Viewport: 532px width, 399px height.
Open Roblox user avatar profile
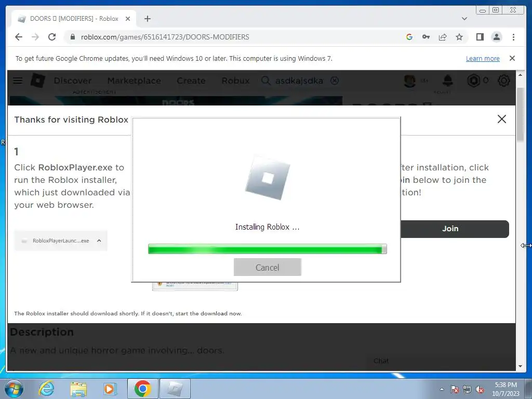pos(410,81)
